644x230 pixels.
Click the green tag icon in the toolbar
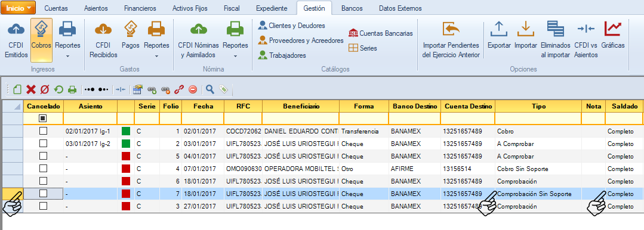point(223,89)
